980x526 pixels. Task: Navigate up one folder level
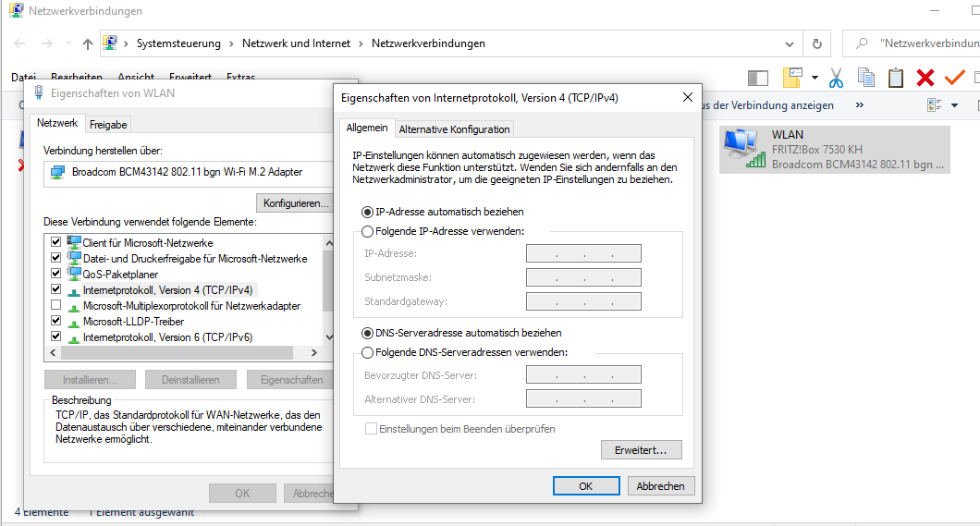tap(88, 43)
